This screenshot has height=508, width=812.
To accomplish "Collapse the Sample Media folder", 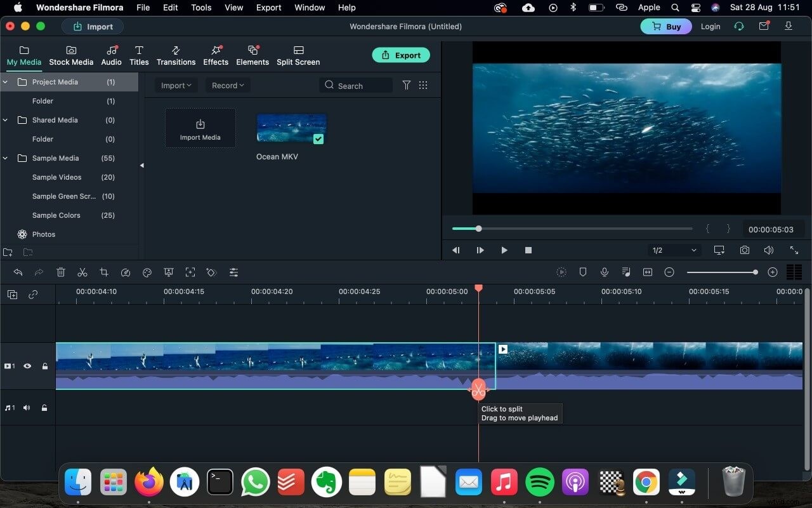I will click(x=5, y=158).
